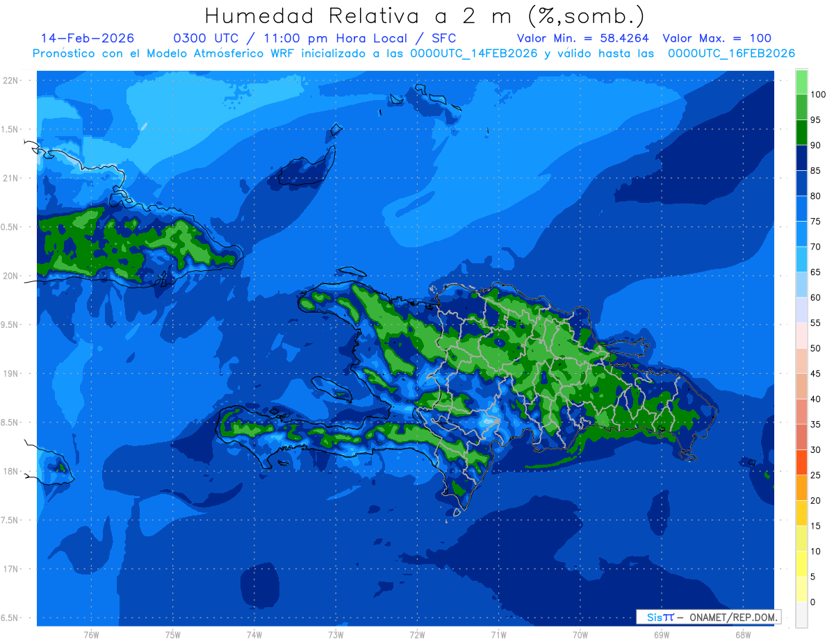Click the orange-red swatch between 25 and 30
This screenshot has height=644, width=834.
point(801,462)
